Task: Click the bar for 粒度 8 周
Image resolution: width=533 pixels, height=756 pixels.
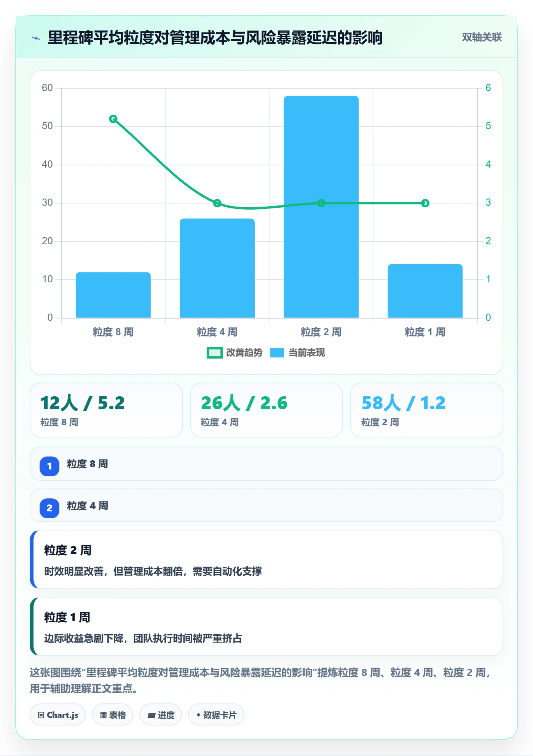Action: (x=113, y=295)
